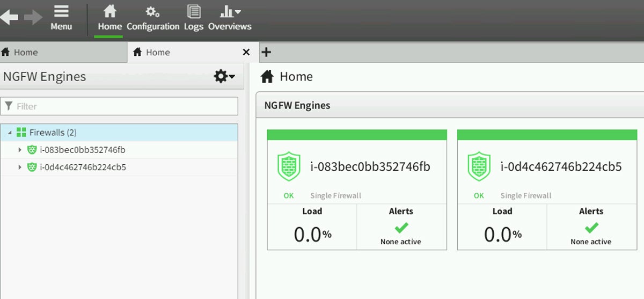Viewport: 644px width, 299px height.
Task: Close the active Home tab
Action: coord(246,52)
